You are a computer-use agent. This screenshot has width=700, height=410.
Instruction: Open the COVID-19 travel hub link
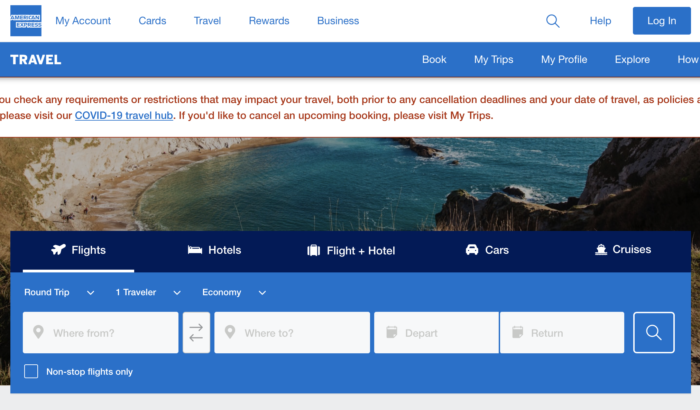(124, 116)
